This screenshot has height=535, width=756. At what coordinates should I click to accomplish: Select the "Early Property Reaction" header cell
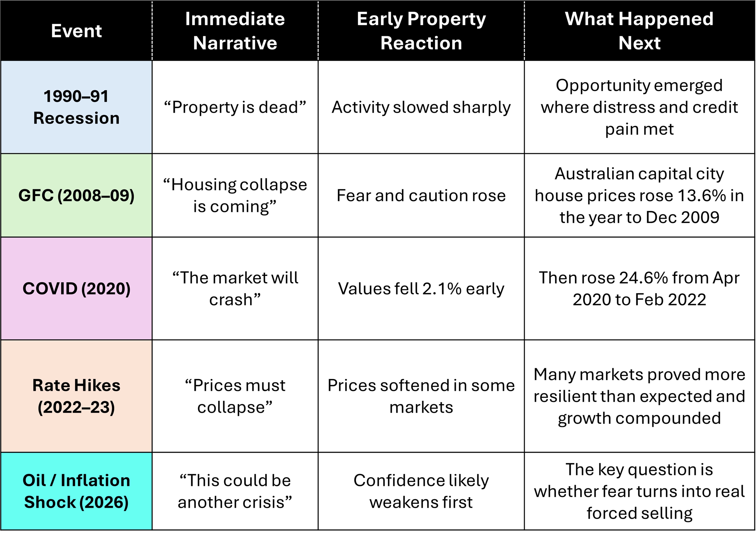click(x=421, y=31)
